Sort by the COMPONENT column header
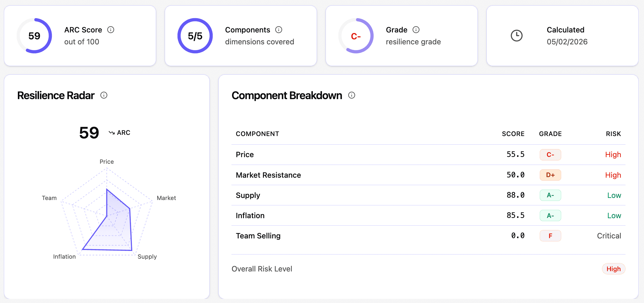 pos(257,134)
